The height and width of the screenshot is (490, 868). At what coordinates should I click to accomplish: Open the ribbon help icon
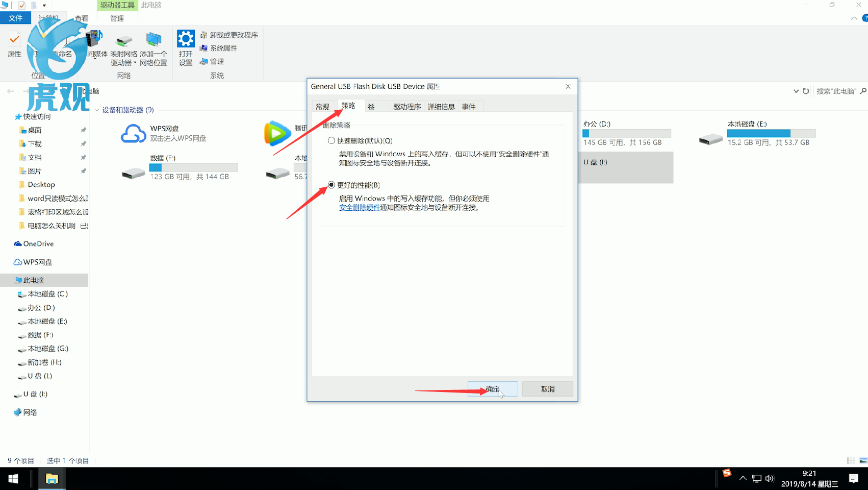coord(865,18)
